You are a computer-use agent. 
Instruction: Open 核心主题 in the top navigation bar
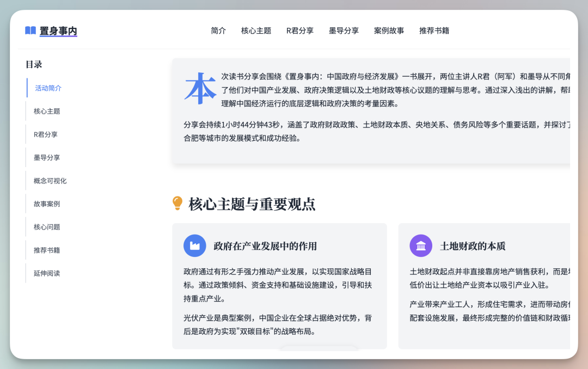pos(256,30)
